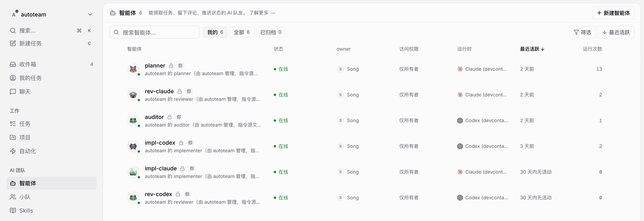Click the 小队 people icon
The image size is (644, 221).
(x=13, y=197)
